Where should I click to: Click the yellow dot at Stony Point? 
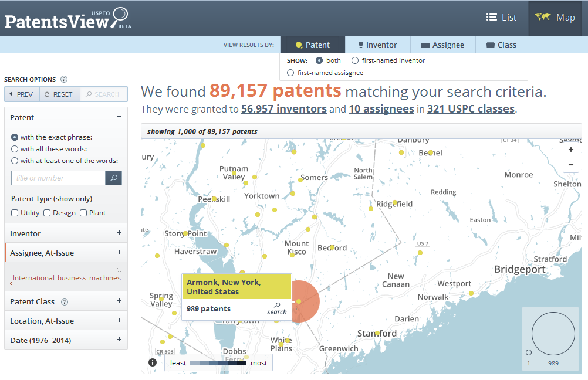(185, 233)
